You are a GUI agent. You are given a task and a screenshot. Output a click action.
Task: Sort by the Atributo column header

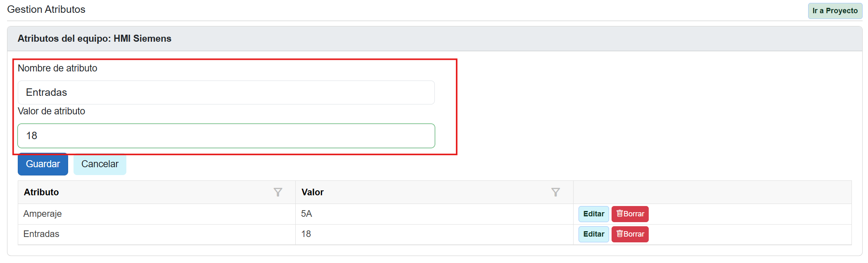42,192
